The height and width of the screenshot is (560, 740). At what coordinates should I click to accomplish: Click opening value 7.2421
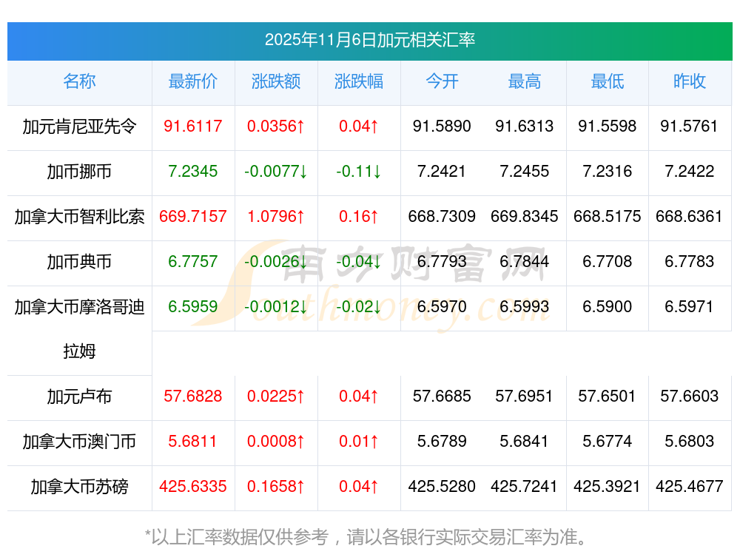442,172
